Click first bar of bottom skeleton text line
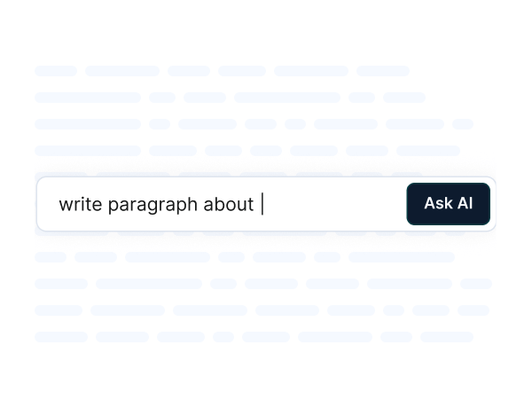Viewport: 532px width, 408px height. (61, 337)
